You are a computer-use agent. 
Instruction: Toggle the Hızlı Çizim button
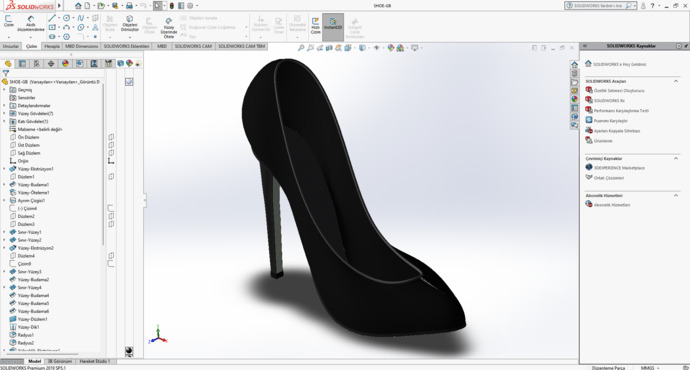pos(315,26)
